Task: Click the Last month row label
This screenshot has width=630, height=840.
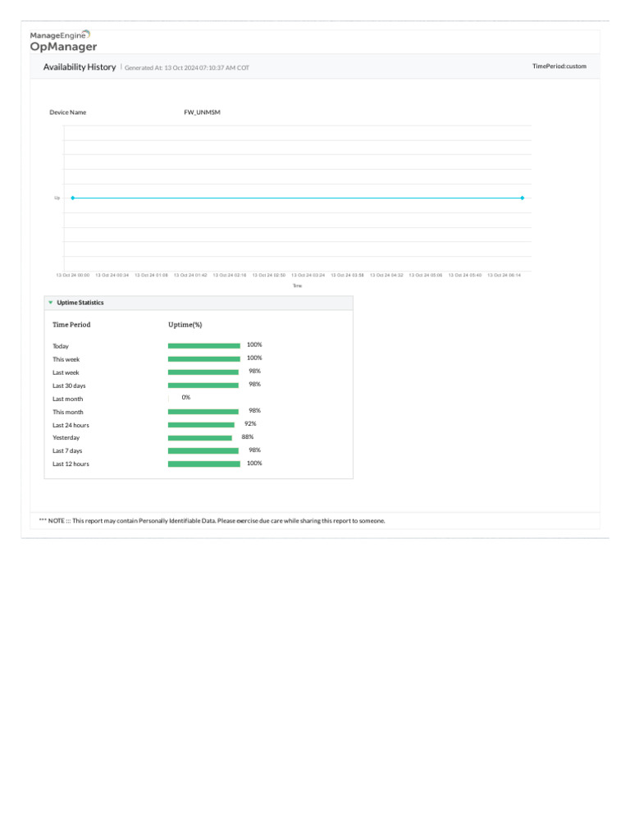Action: click(67, 399)
